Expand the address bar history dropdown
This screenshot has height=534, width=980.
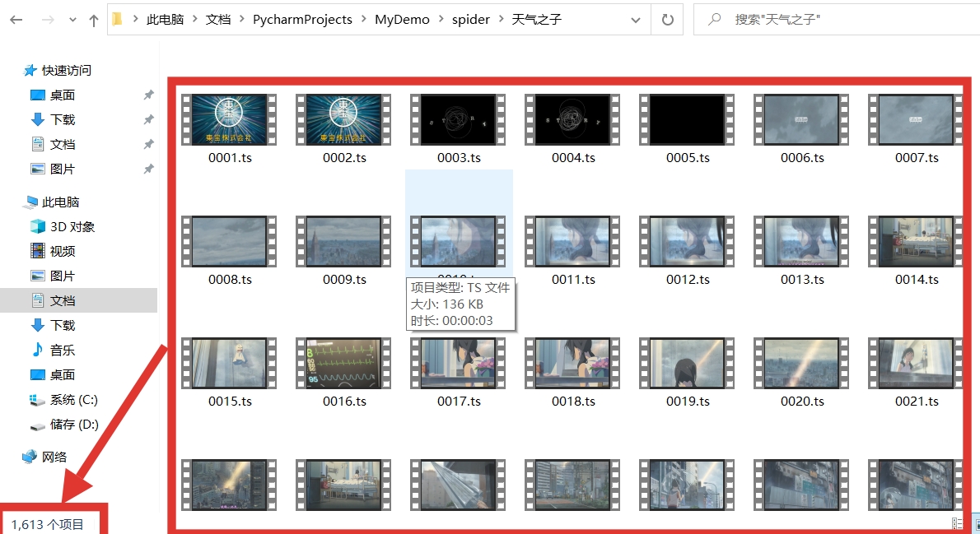pyautogui.click(x=636, y=20)
